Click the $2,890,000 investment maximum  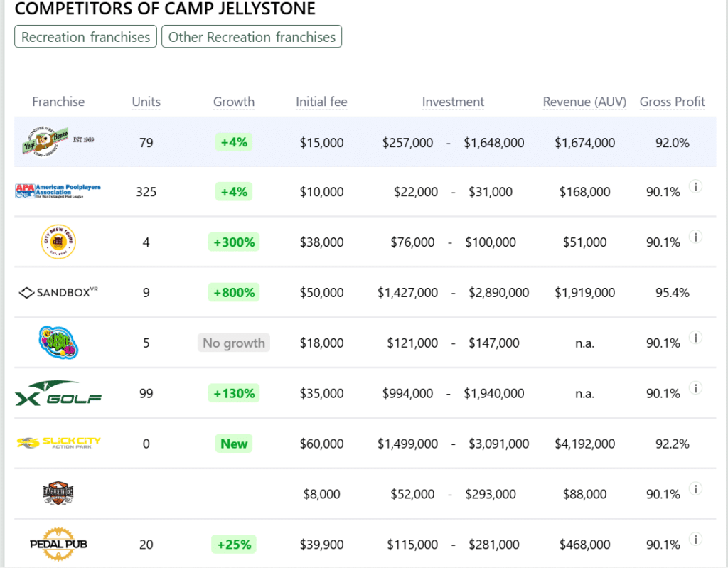(x=498, y=293)
